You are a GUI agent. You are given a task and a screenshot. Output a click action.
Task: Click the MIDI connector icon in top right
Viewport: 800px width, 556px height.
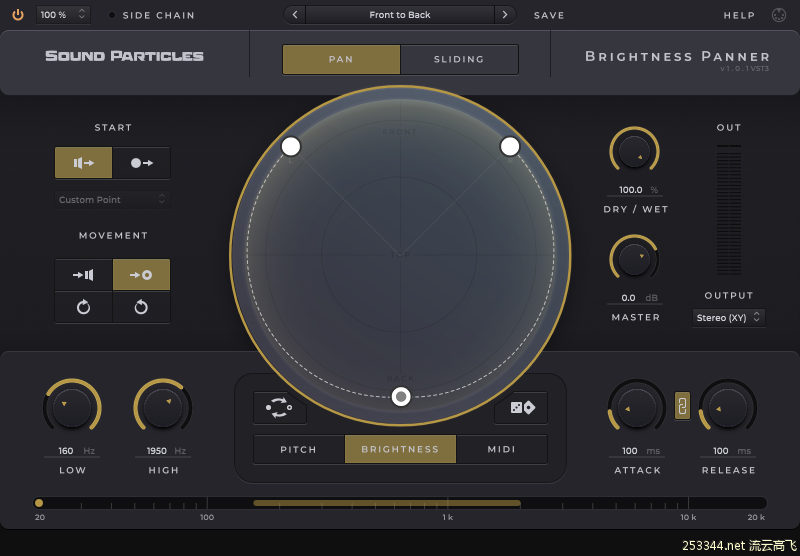(x=779, y=15)
